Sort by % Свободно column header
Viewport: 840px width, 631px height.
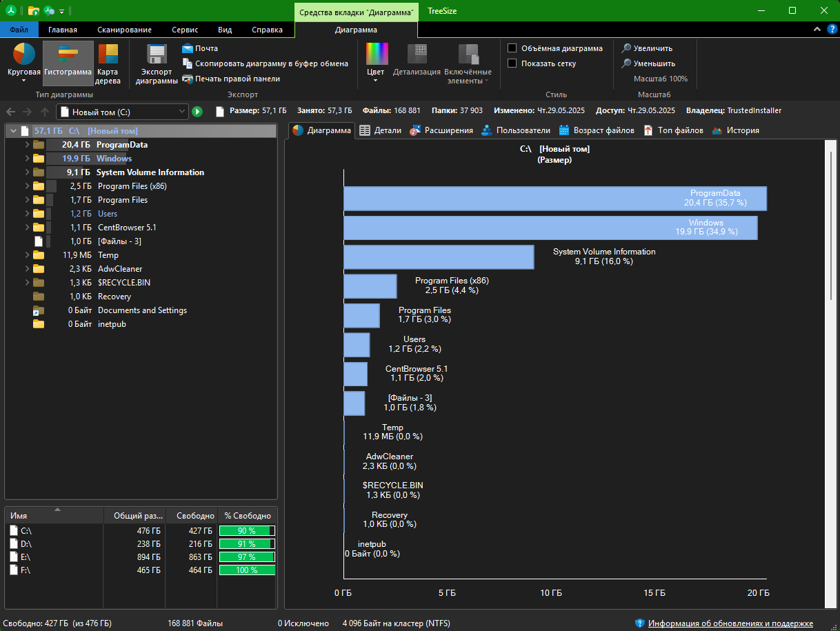pyautogui.click(x=248, y=516)
